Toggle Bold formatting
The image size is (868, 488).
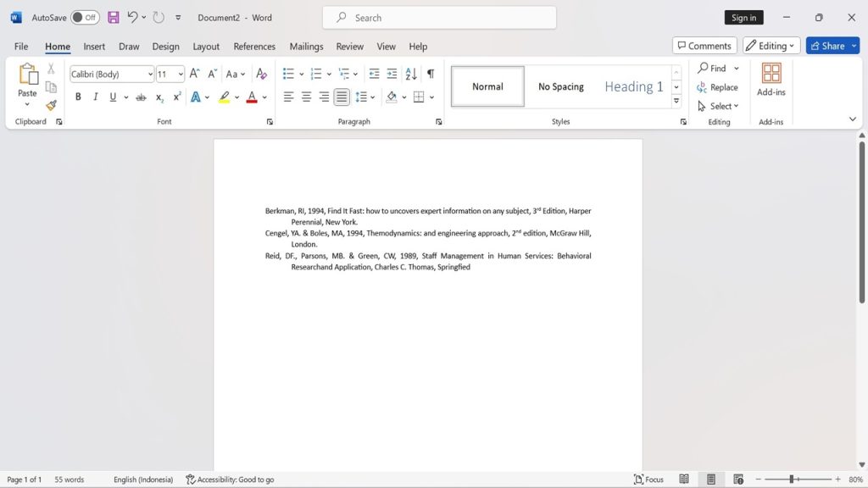(78, 97)
